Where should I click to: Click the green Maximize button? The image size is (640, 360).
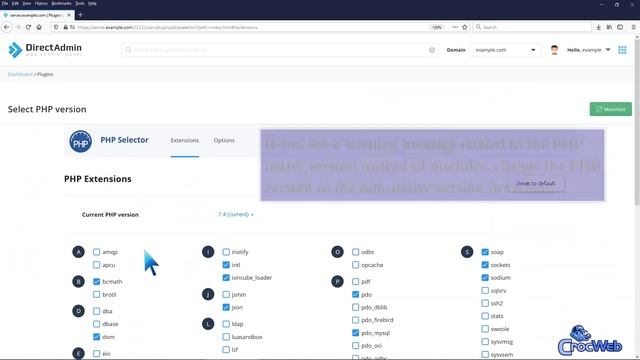pos(611,109)
